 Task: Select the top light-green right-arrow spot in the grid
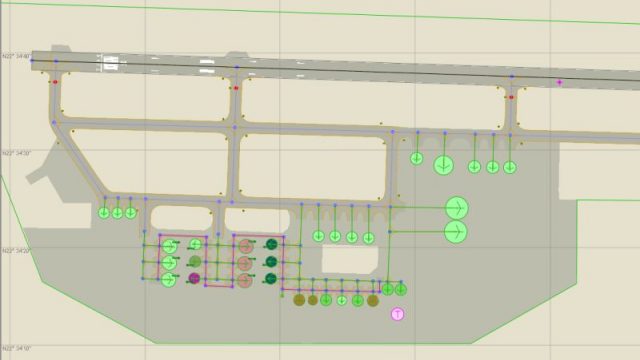[x=169, y=247]
